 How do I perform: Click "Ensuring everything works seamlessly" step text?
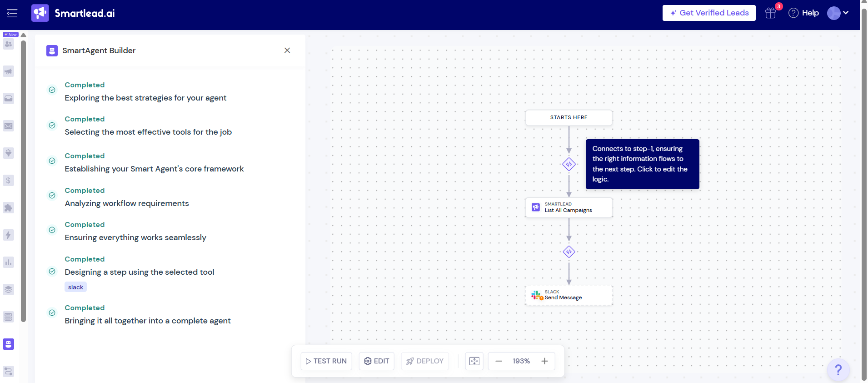pos(135,237)
